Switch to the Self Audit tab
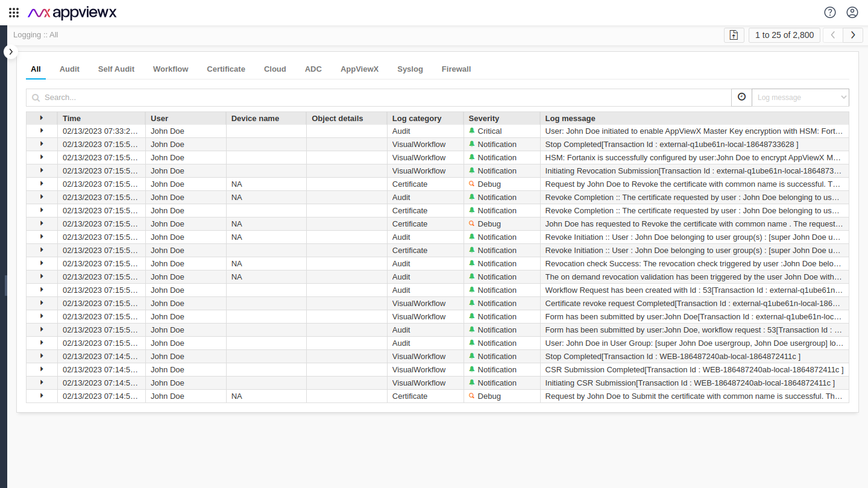The height and width of the screenshot is (488, 868). point(116,69)
